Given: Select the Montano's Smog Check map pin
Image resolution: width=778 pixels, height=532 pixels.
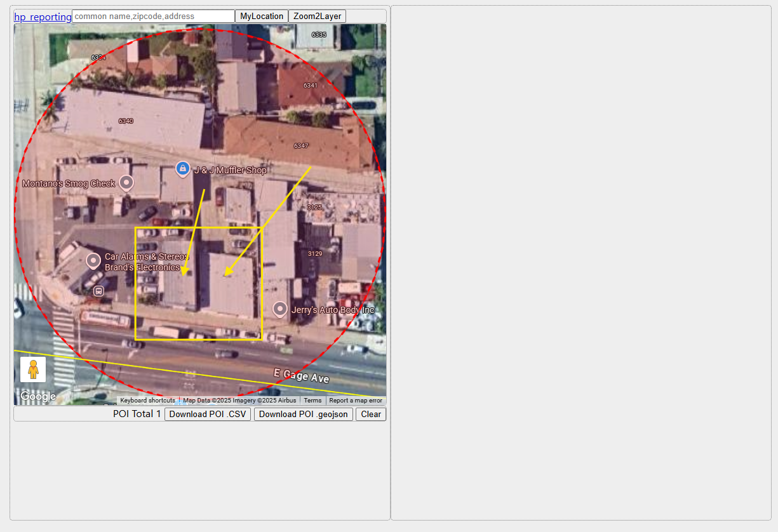Looking at the screenshot, I should tap(126, 183).
